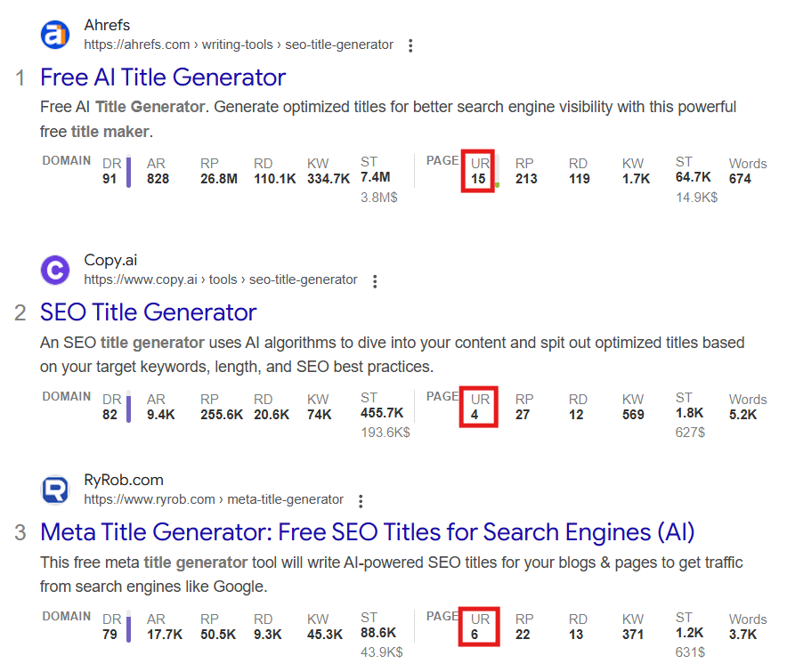
Task: Click the purple DR bar for Ahrefs
Action: (128, 172)
